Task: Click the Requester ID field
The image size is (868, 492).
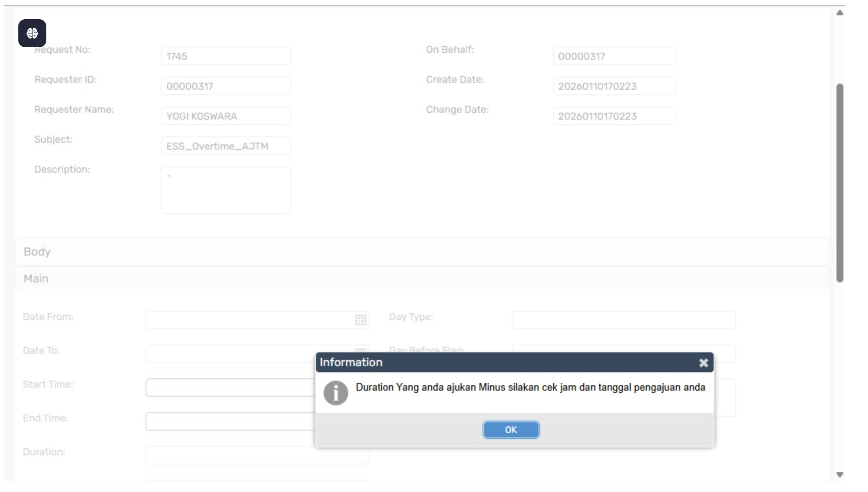Action: click(226, 86)
